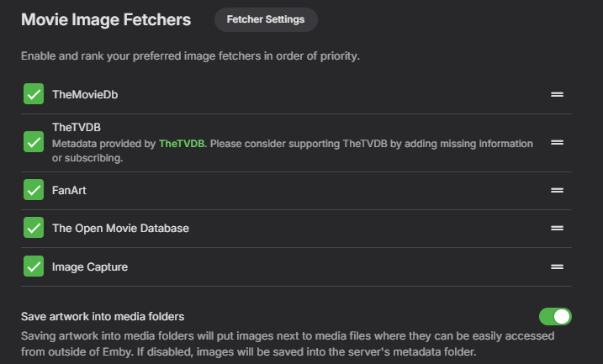The height and width of the screenshot is (364, 603).
Task: Select the TheMovieDb fetcher label
Action: tap(85, 94)
